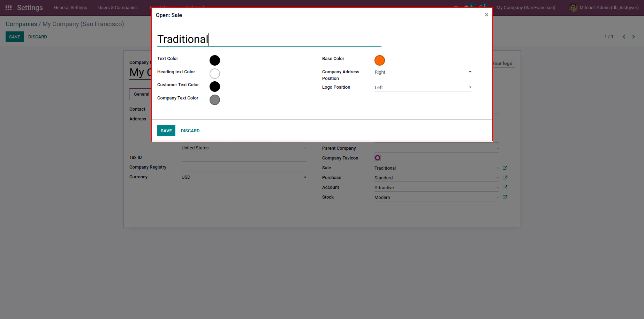Open external link for Stock template
644x319 pixels.
click(x=505, y=197)
